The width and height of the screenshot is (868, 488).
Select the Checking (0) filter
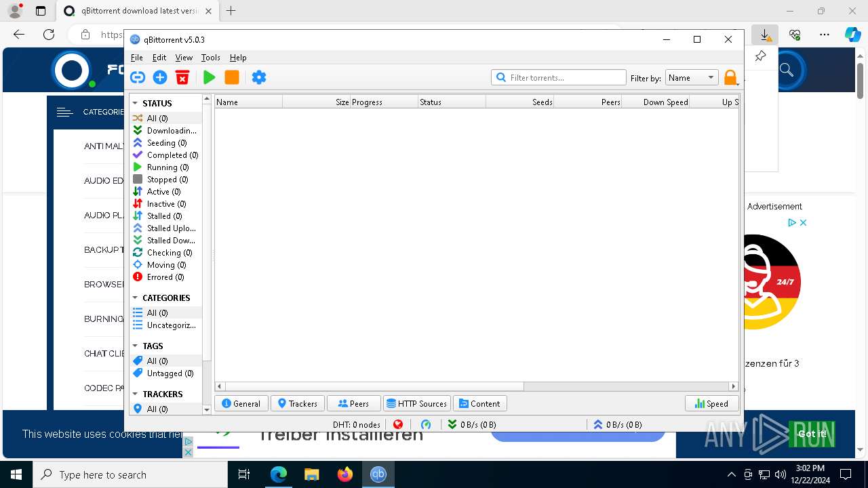click(166, 252)
